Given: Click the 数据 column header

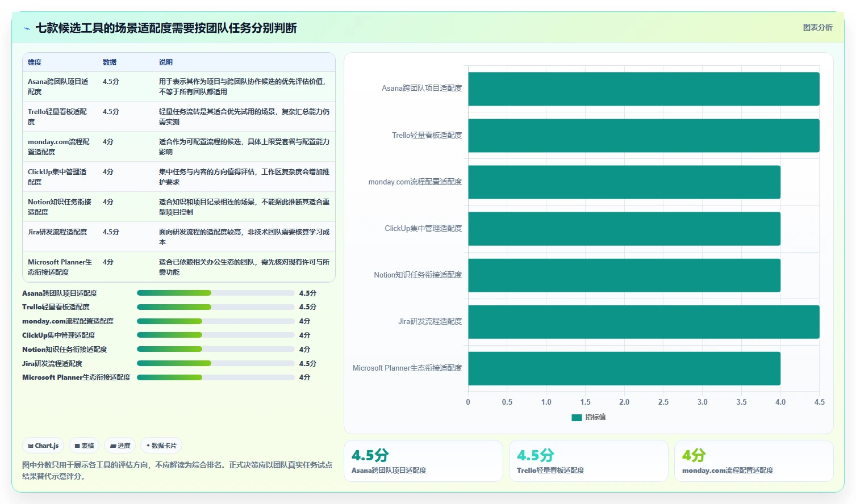Looking at the screenshot, I should 110,62.
